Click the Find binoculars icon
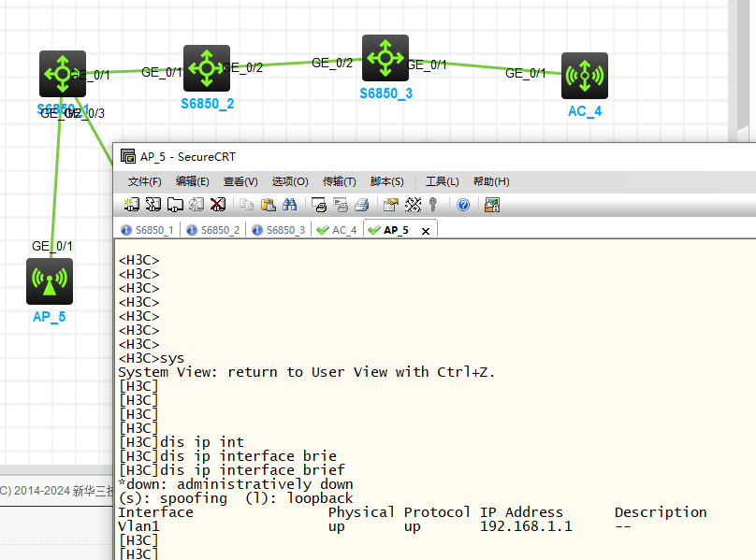Image resolution: width=756 pixels, height=560 pixels. (x=290, y=205)
